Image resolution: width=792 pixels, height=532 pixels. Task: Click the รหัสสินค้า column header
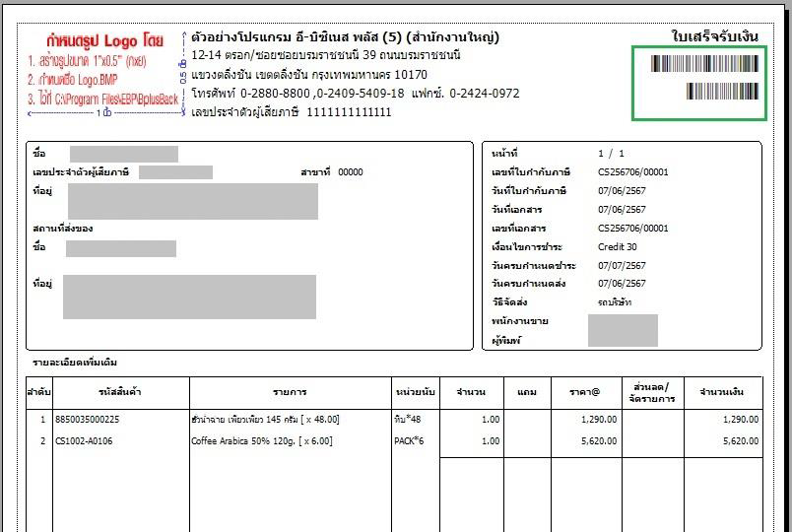pyautogui.click(x=121, y=392)
